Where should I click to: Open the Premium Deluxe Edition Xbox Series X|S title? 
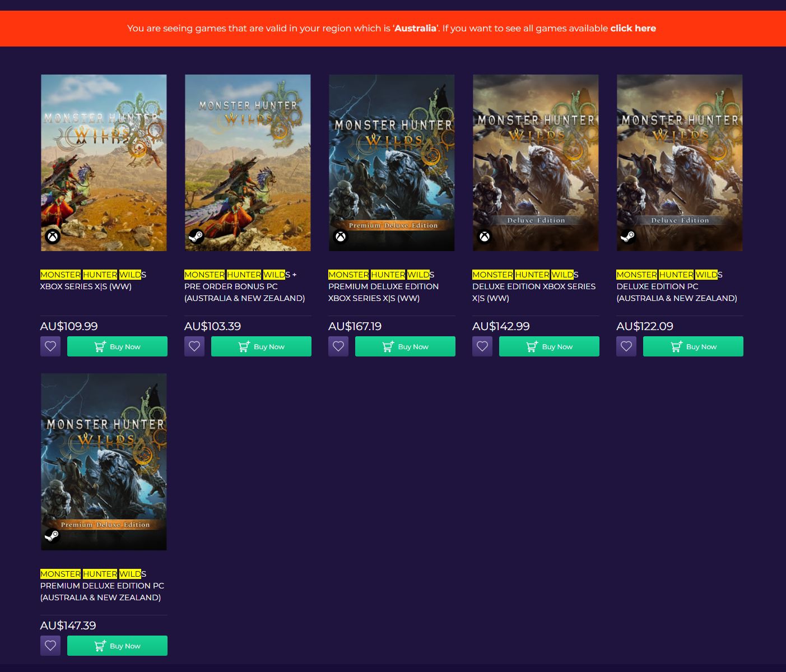coord(384,286)
